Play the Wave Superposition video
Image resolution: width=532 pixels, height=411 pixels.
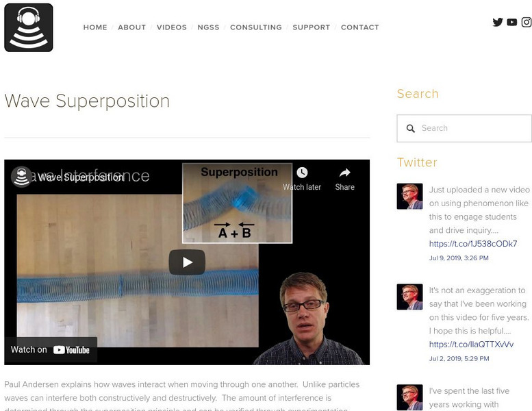tap(187, 262)
